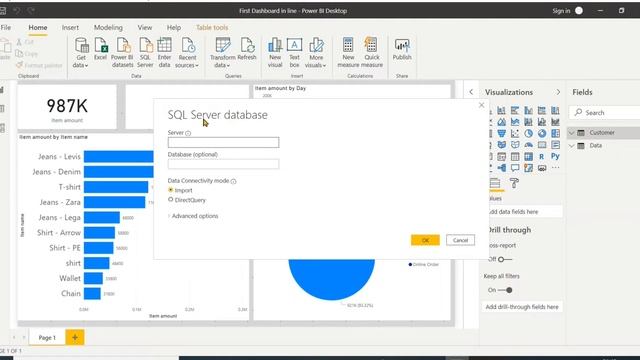The width and height of the screenshot is (640, 360).
Task: Select the scatter chart visual
Action: [515, 133]
